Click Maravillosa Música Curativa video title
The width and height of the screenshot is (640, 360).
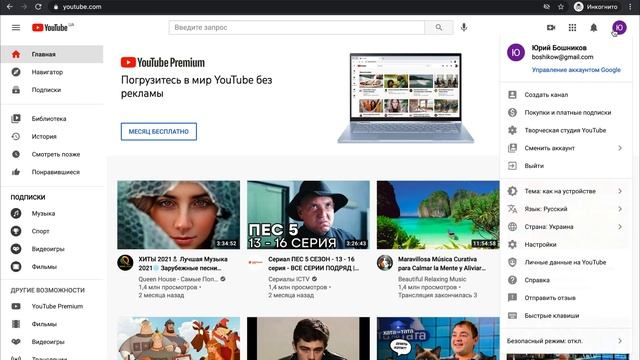pyautogui.click(x=442, y=264)
